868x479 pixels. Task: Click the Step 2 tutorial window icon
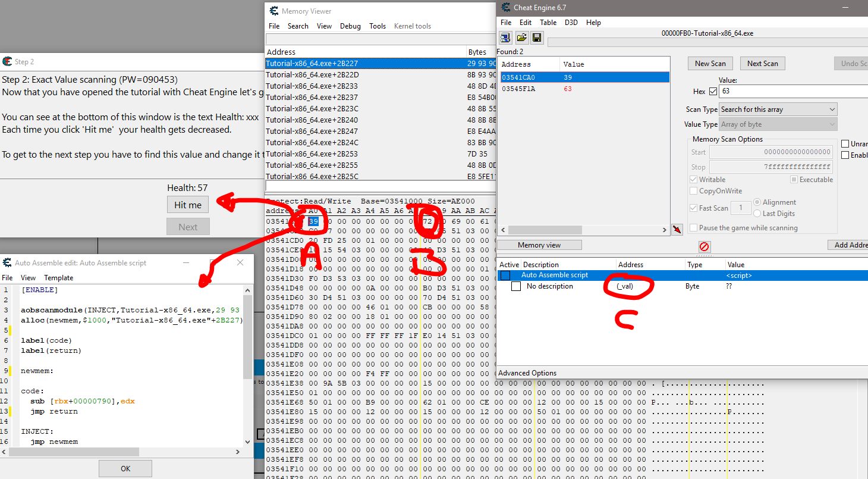pos(7,61)
